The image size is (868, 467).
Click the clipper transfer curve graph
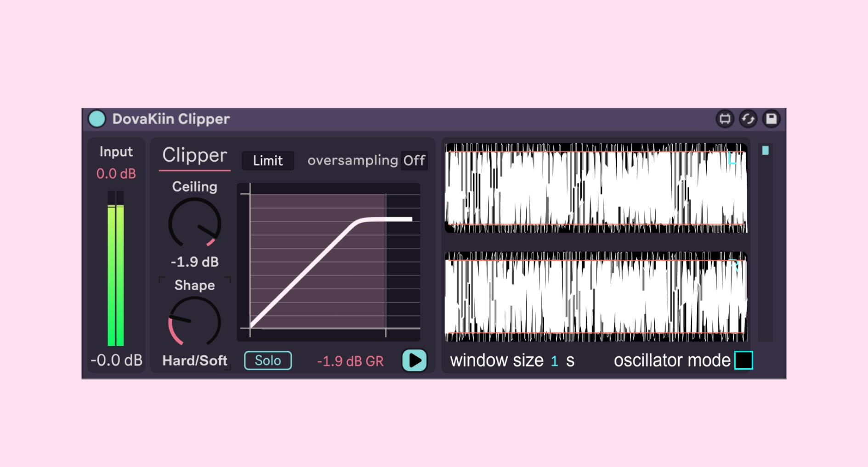pos(329,262)
